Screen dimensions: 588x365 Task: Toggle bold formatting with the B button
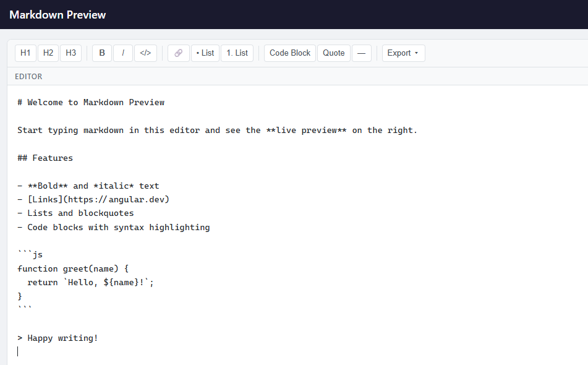(x=102, y=53)
